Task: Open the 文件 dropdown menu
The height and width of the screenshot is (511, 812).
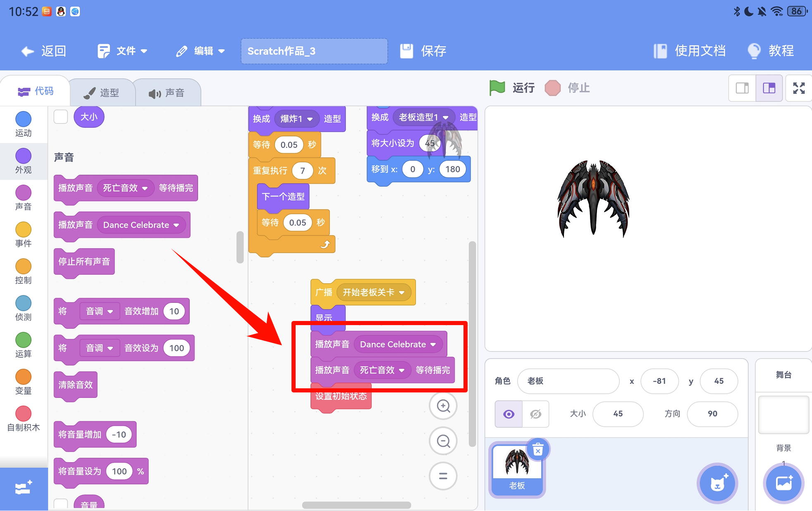Action: [122, 51]
